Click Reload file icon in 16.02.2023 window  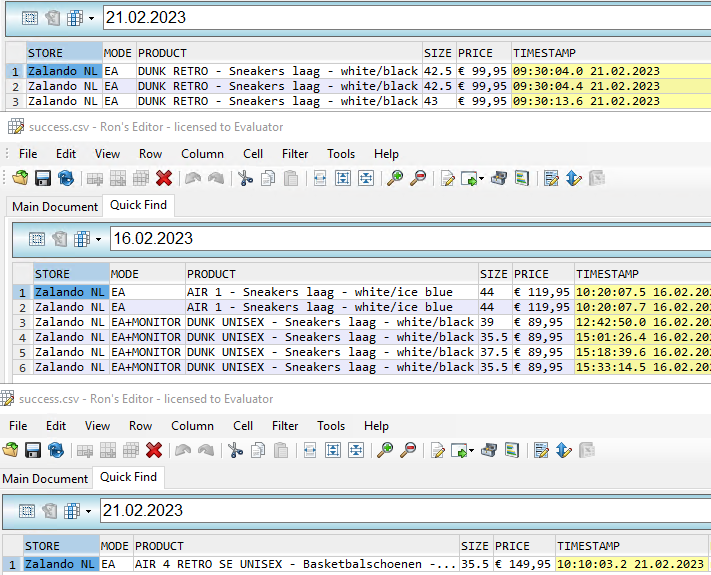[x=66, y=178]
